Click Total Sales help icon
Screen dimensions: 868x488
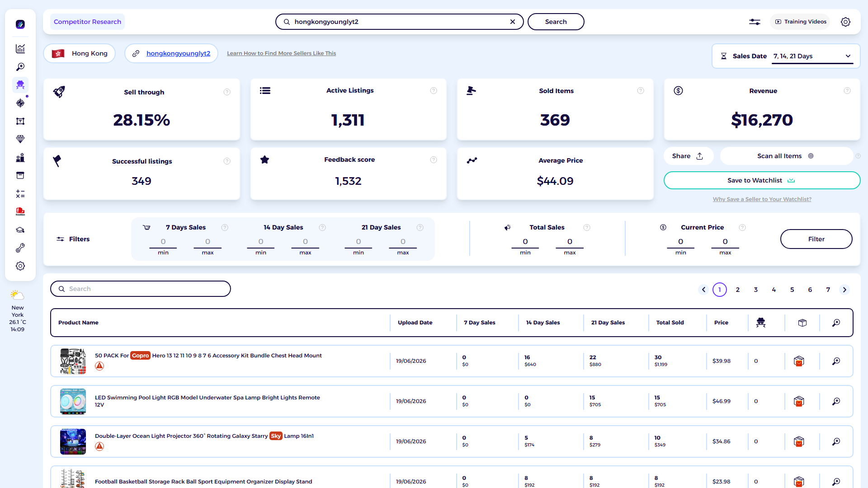pos(587,228)
